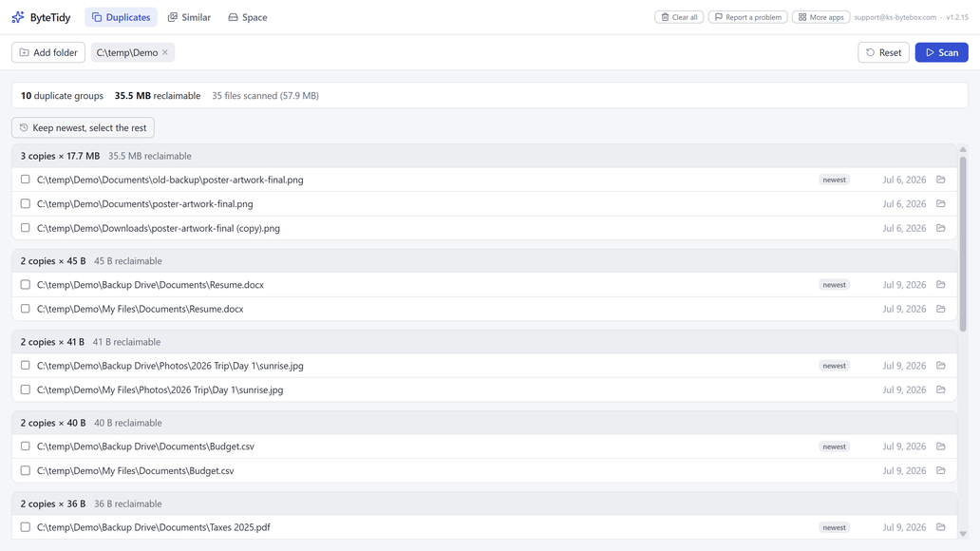The width and height of the screenshot is (980, 551).
Task: Switch to the Similar tab
Action: coord(189,17)
